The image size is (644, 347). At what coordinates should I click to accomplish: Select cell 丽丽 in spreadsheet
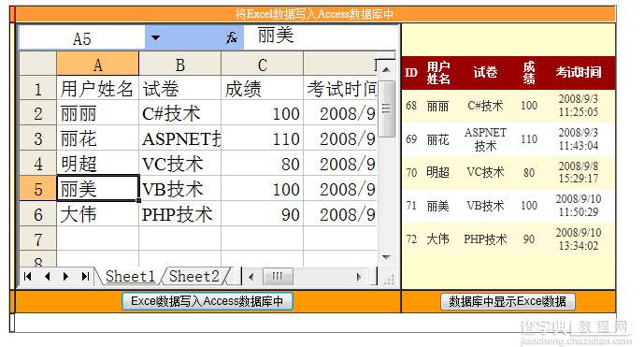[98, 113]
